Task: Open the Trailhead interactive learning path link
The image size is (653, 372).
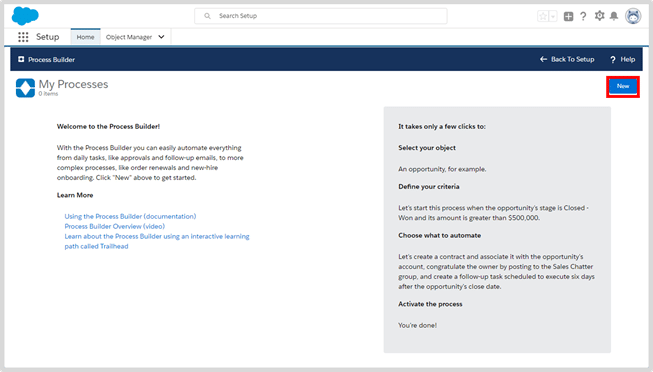Action: [157, 241]
